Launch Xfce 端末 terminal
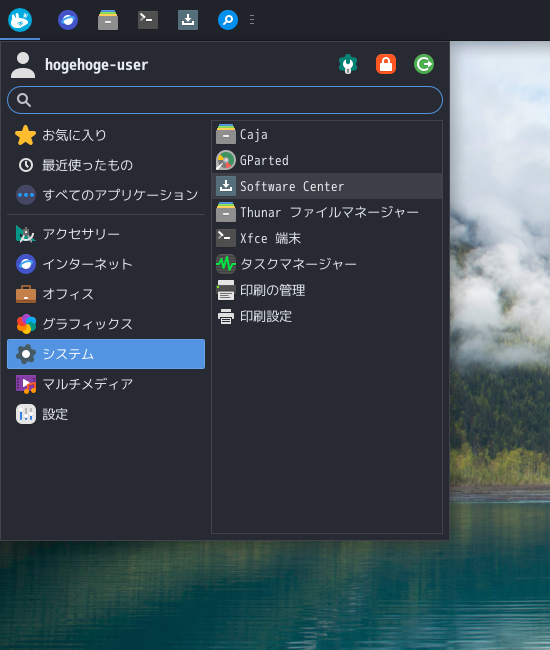 point(327,238)
